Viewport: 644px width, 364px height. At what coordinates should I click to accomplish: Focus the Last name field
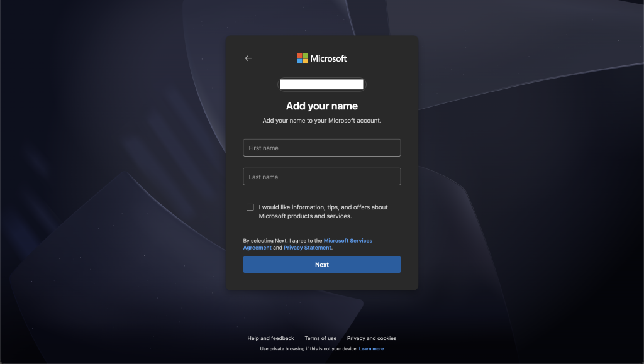pyautogui.click(x=321, y=177)
